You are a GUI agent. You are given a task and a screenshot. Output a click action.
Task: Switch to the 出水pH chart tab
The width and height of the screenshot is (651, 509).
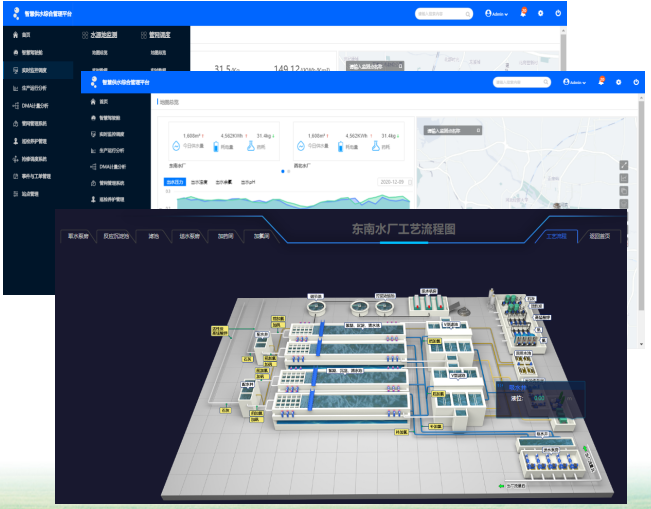(x=248, y=182)
